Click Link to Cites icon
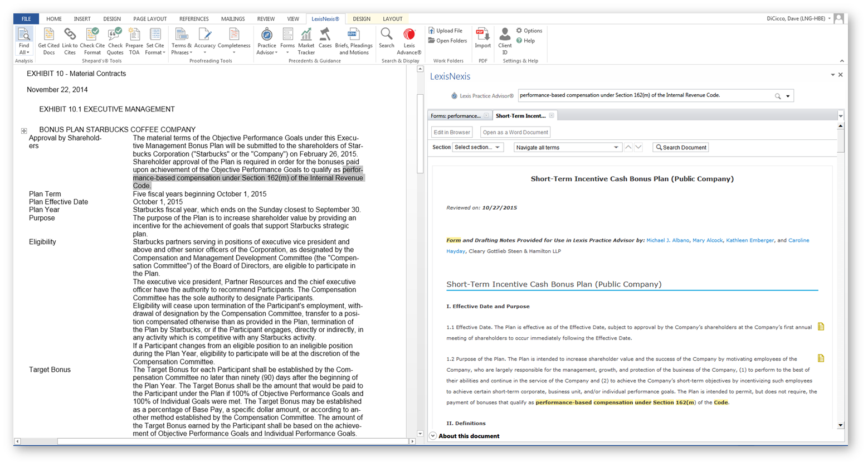 [70, 41]
